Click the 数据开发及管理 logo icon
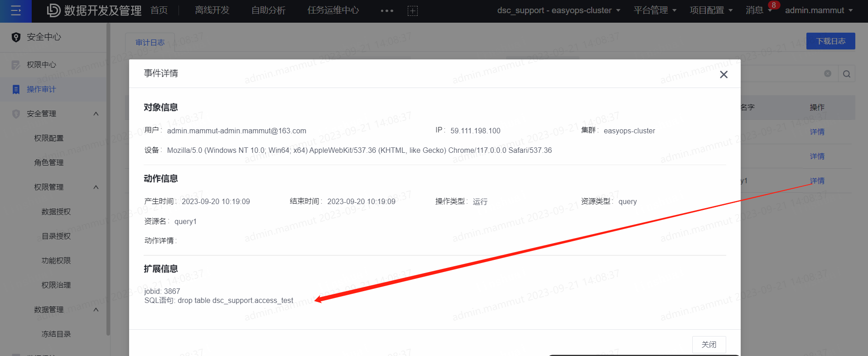The height and width of the screenshot is (356, 868). pyautogui.click(x=53, y=10)
